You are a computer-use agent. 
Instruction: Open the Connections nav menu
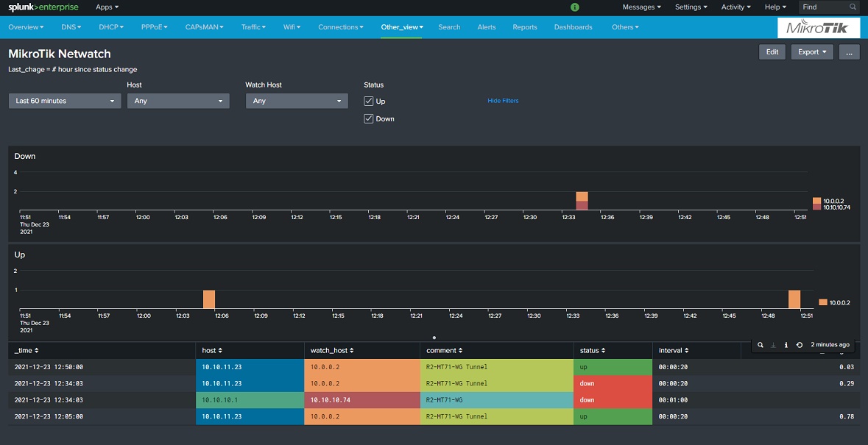[340, 27]
